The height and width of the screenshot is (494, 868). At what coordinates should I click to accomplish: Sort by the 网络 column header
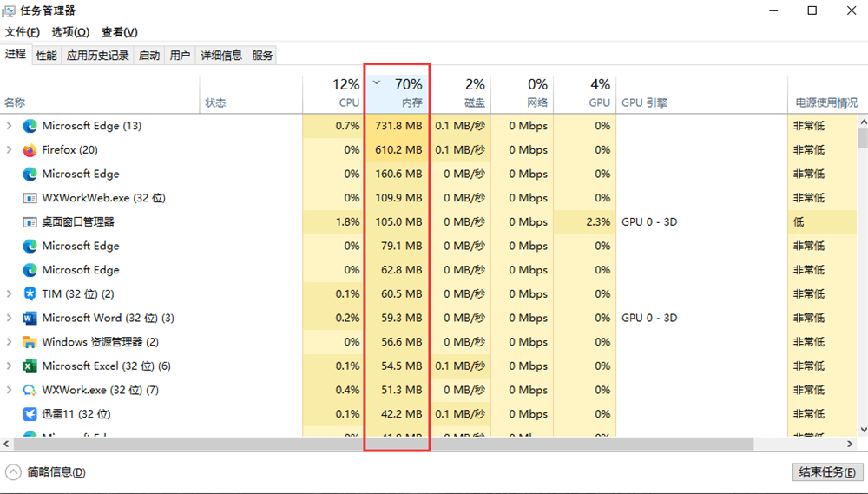coord(522,93)
